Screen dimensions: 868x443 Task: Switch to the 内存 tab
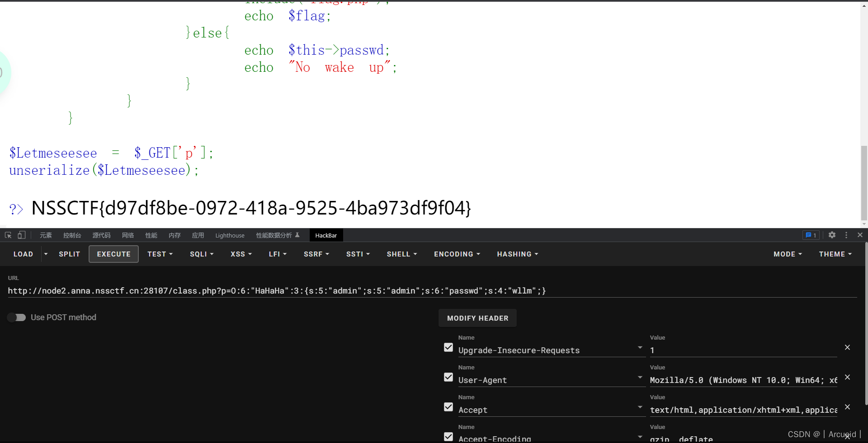tap(175, 235)
